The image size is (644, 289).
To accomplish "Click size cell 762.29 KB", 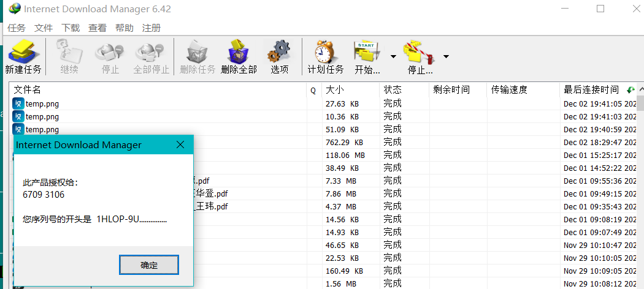I will coord(344,143).
